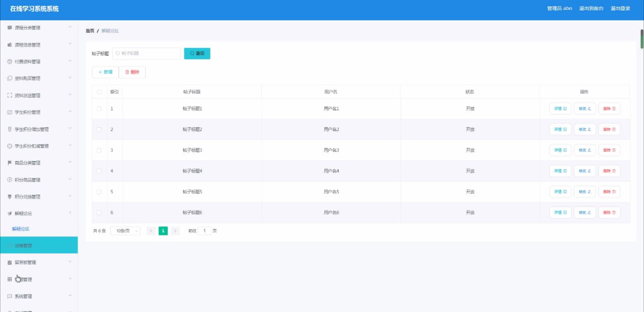Click the 解疑论坛 paper-plane icon
644x312 pixels.
(9, 214)
